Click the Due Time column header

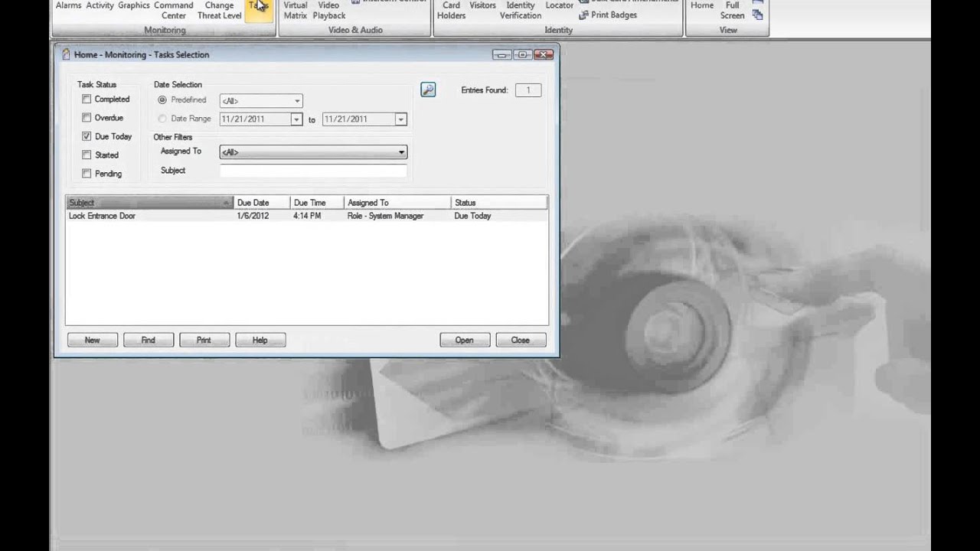pos(317,203)
